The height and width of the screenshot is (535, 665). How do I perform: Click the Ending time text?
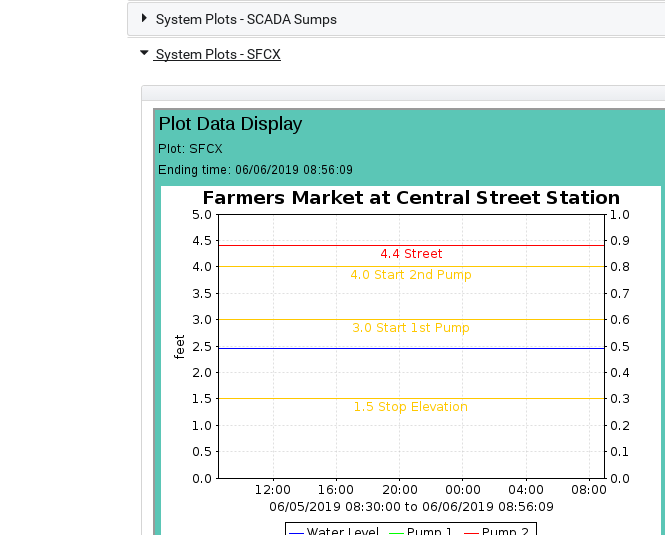click(x=255, y=170)
